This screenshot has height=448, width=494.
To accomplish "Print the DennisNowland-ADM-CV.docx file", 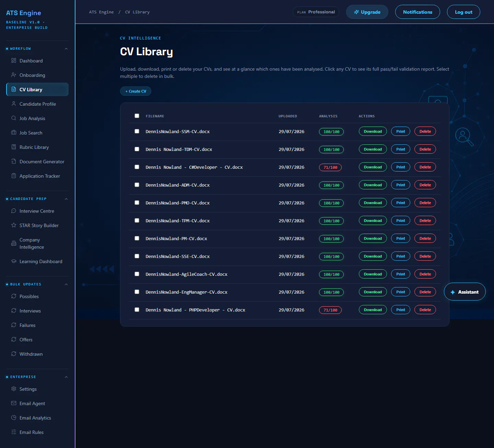I will (x=401, y=185).
